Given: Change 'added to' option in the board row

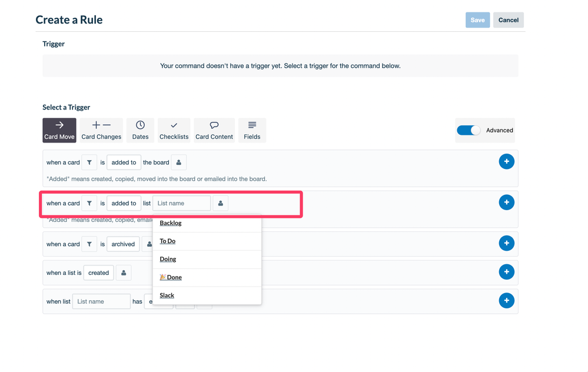Looking at the screenshot, I should click(x=124, y=162).
